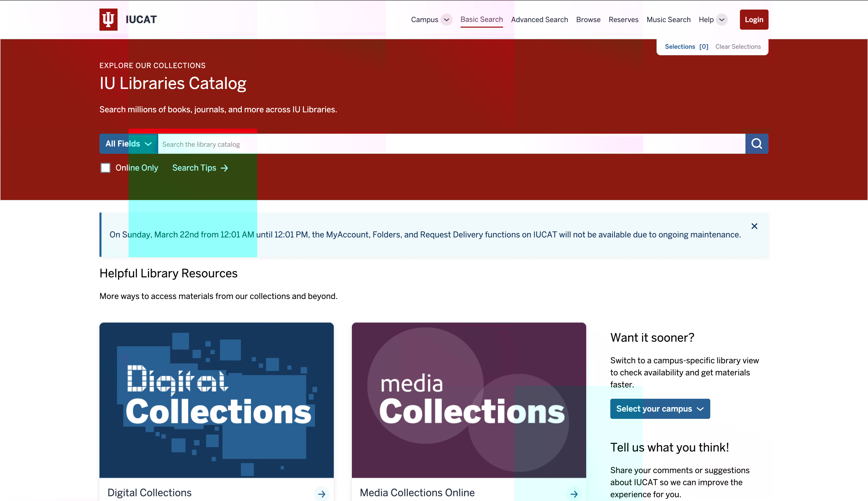
Task: Open the Selections [0] link
Action: coord(686,47)
